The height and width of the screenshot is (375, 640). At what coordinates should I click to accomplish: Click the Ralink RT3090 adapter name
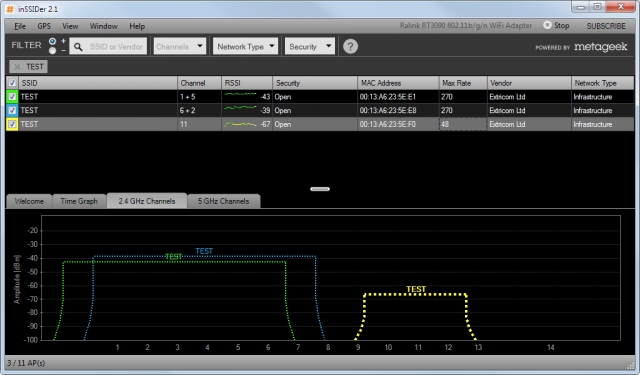pyautogui.click(x=466, y=26)
